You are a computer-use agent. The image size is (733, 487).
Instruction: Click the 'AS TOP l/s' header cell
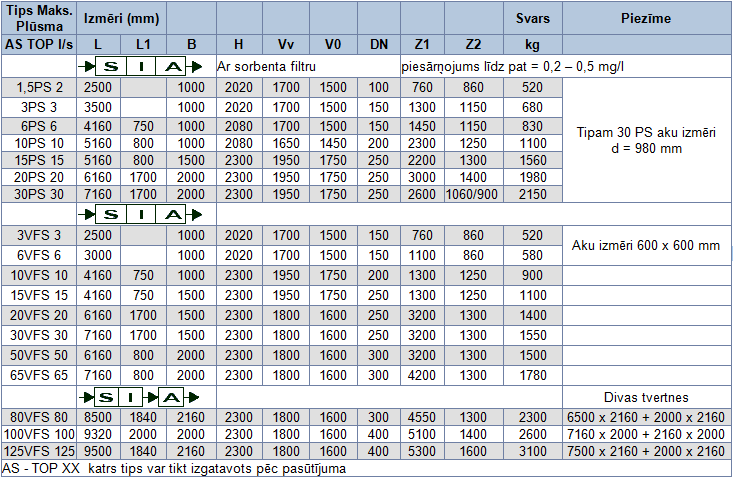(x=39, y=44)
